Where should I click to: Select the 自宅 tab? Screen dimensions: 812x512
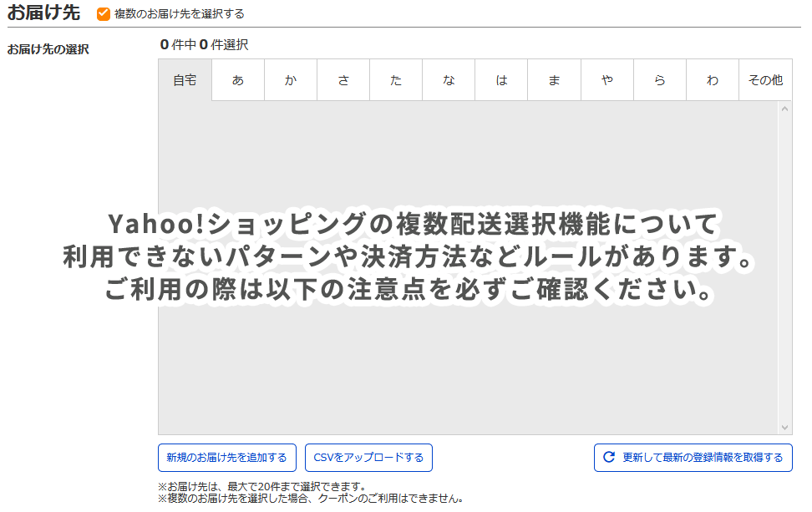click(x=185, y=79)
